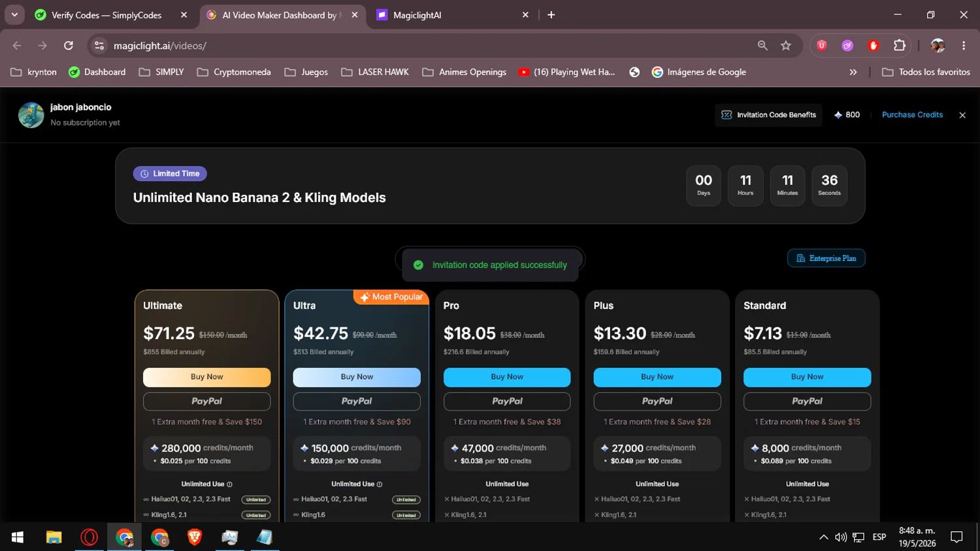Open the YouTube Playing Wet Ha bookmark

click(567, 72)
